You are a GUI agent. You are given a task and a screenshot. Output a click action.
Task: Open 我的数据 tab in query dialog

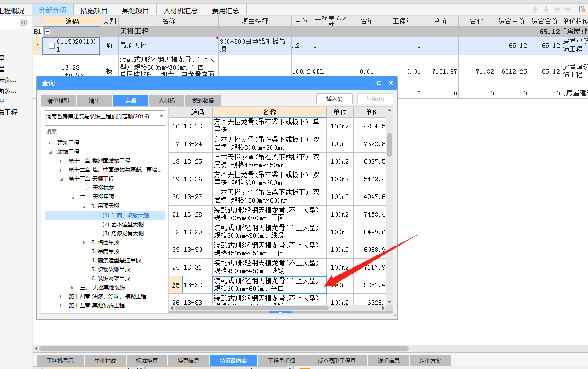point(202,101)
